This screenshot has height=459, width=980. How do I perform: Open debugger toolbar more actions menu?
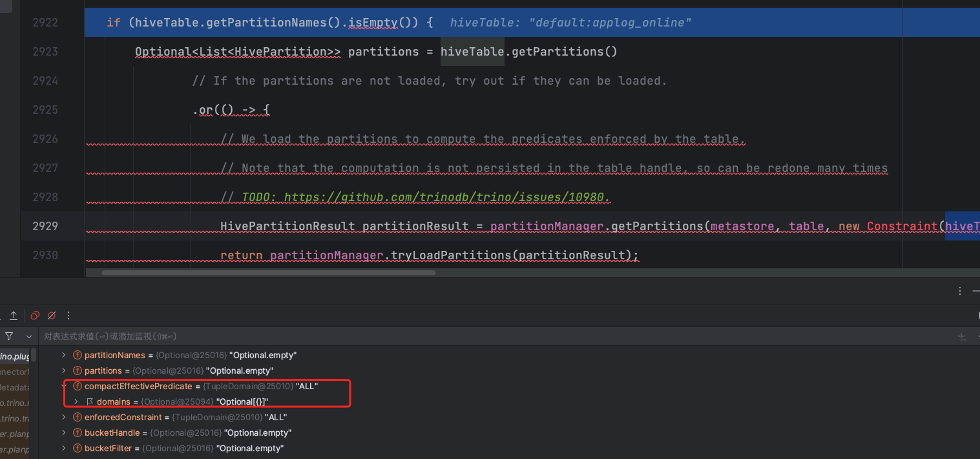(68, 315)
